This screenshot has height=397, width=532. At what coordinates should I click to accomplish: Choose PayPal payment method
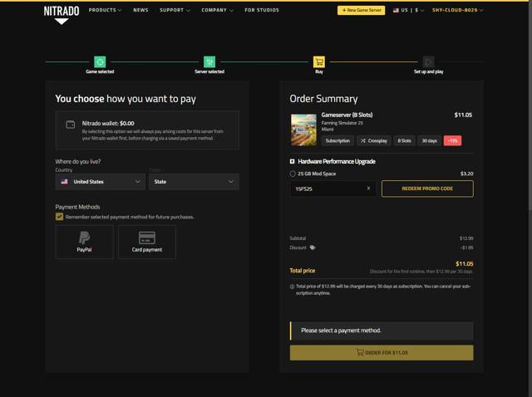[x=84, y=242]
